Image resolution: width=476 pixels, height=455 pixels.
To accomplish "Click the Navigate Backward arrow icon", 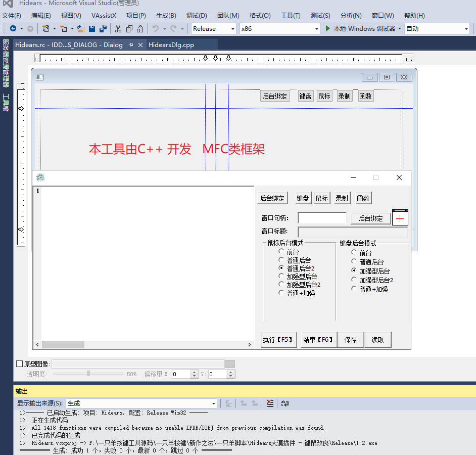I will coord(14,29).
